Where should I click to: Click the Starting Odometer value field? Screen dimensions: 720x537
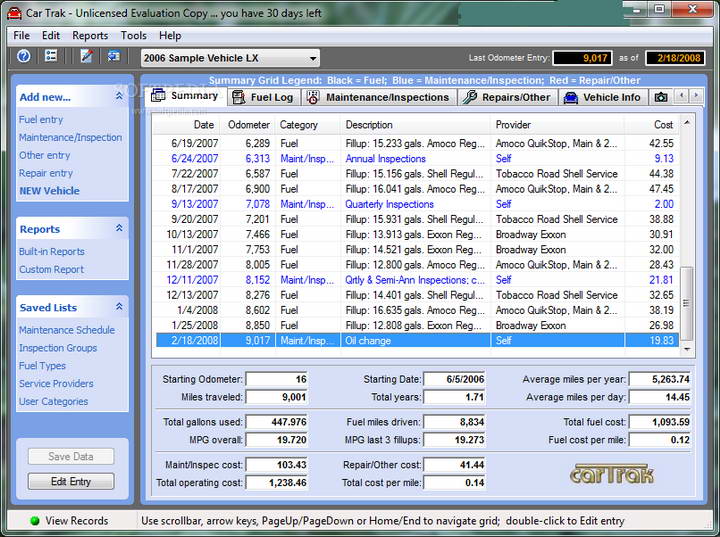tap(277, 379)
